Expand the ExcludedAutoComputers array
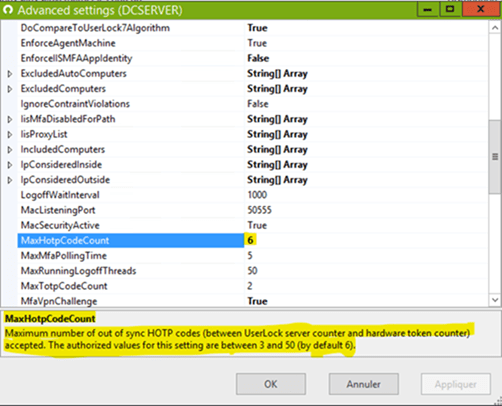This screenshot has width=502, height=406. point(10,74)
